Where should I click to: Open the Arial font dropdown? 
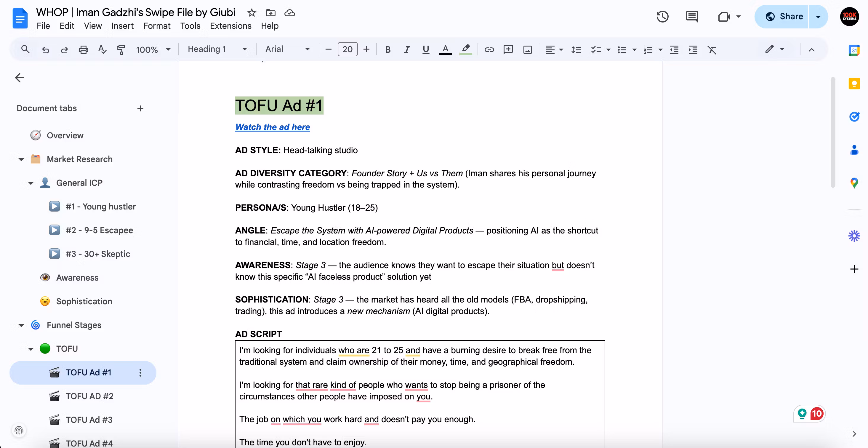point(287,49)
